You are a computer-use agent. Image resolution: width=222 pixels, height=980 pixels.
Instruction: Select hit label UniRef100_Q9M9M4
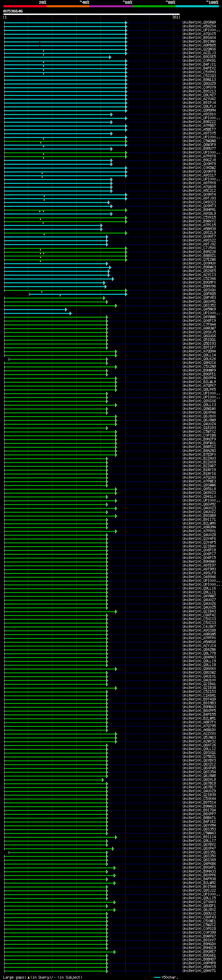199,110
